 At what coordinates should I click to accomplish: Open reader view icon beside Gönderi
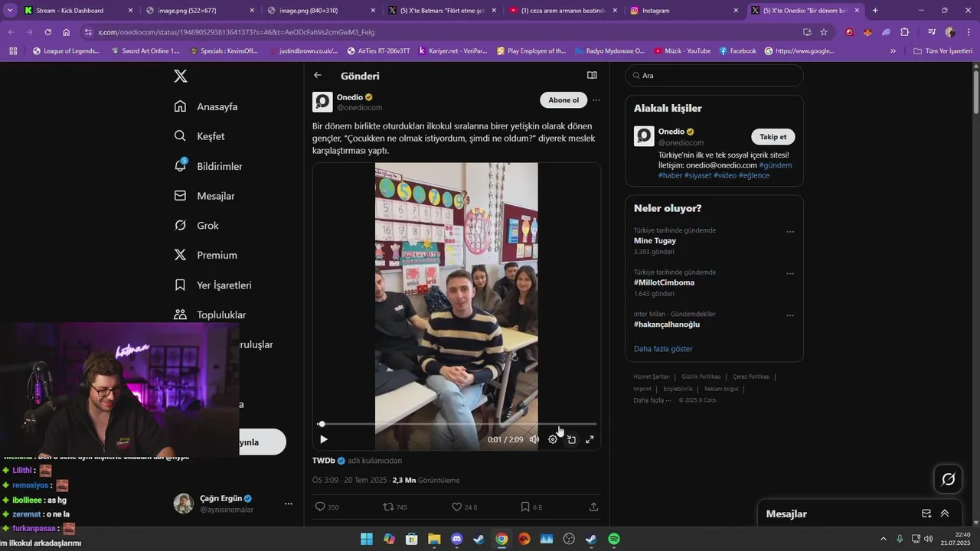point(592,76)
